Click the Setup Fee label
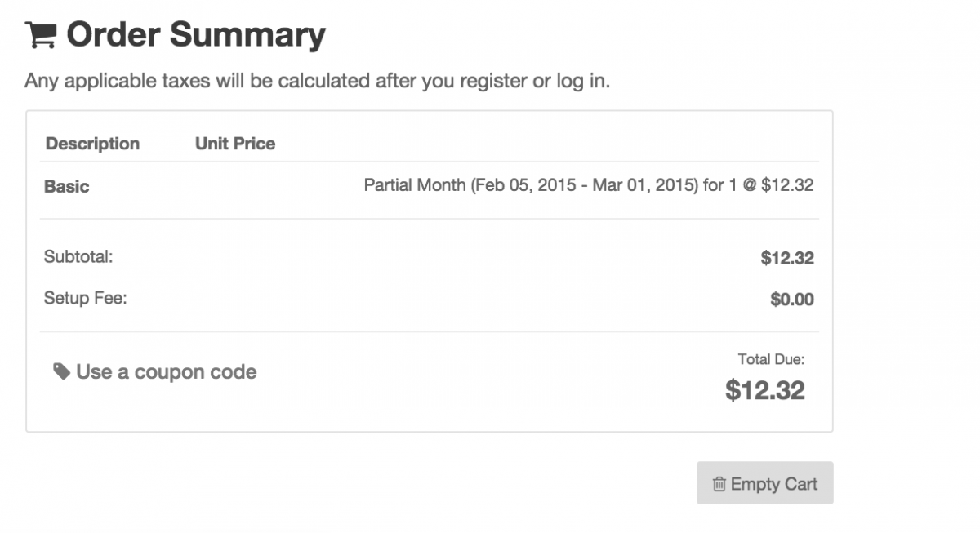Screen dimensions: 980x533 point(86,298)
